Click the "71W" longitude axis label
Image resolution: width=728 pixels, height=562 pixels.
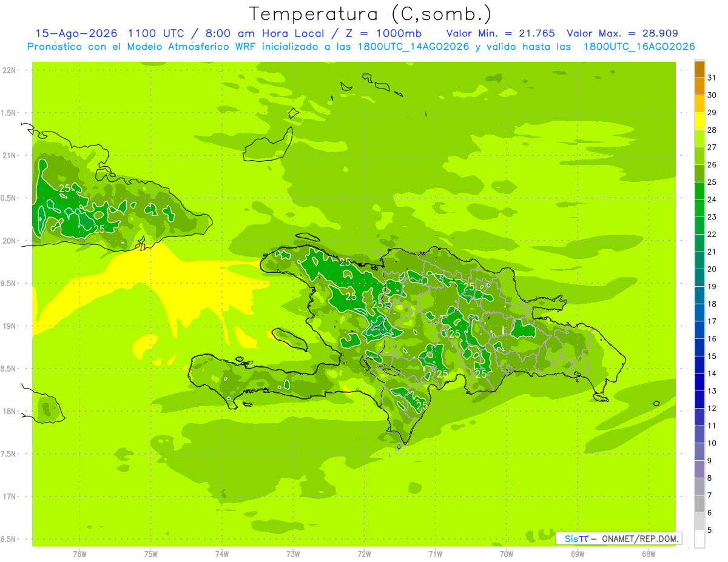click(x=435, y=554)
